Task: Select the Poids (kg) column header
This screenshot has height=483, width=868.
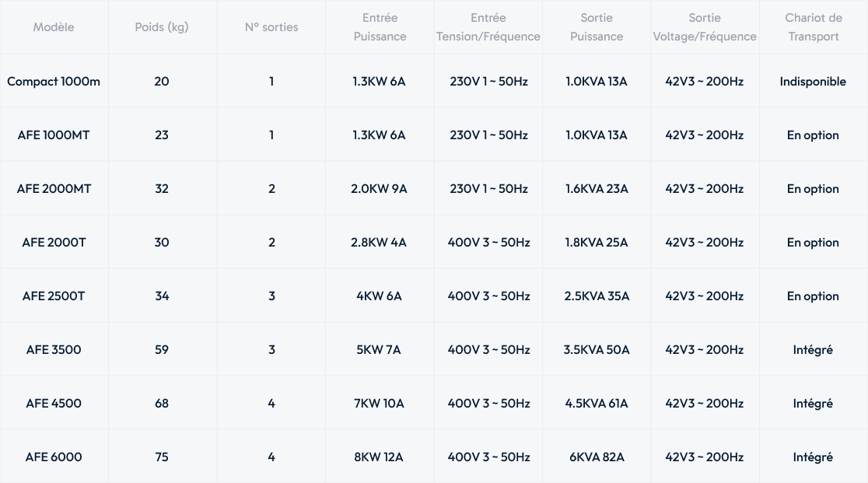Action: tap(162, 27)
